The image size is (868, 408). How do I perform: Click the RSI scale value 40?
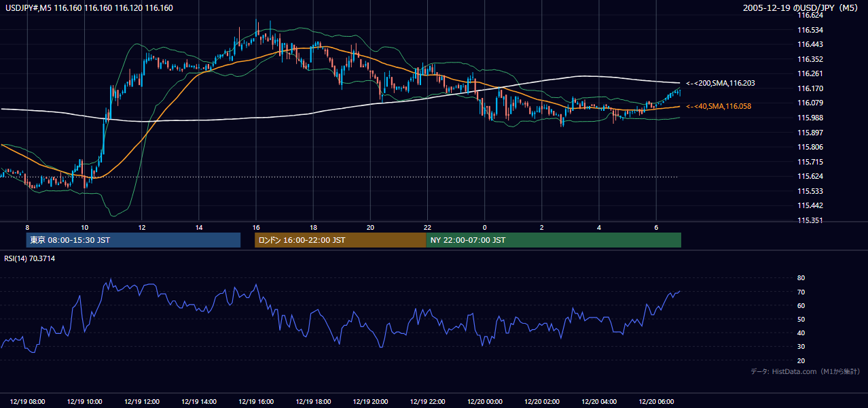(801, 333)
